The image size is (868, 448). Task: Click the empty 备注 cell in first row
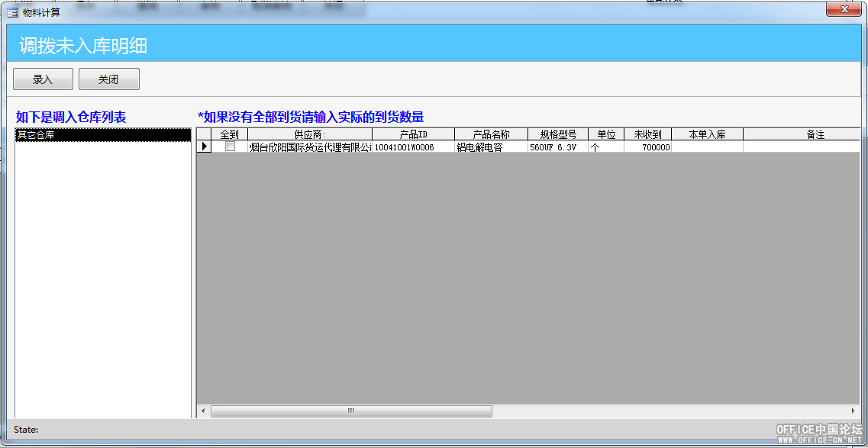point(802,147)
